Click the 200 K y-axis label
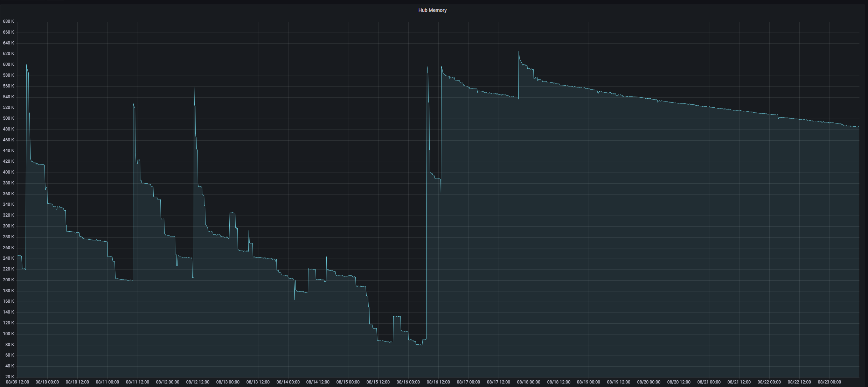 (8, 280)
